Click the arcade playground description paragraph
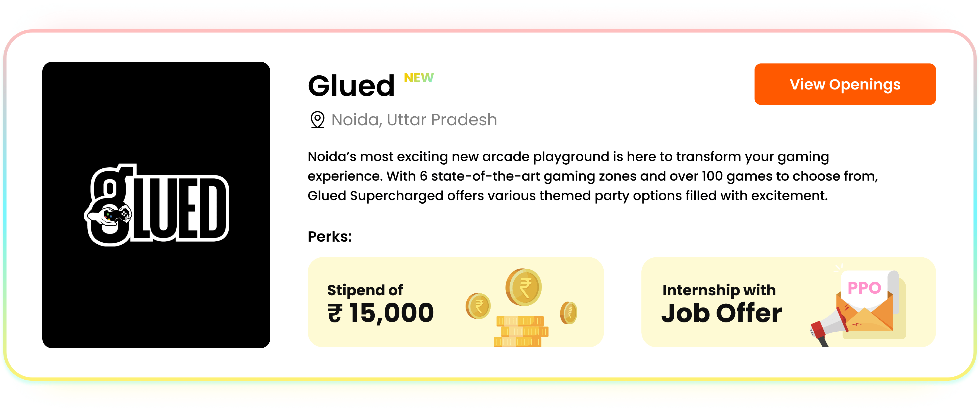The image size is (980, 410). (592, 176)
